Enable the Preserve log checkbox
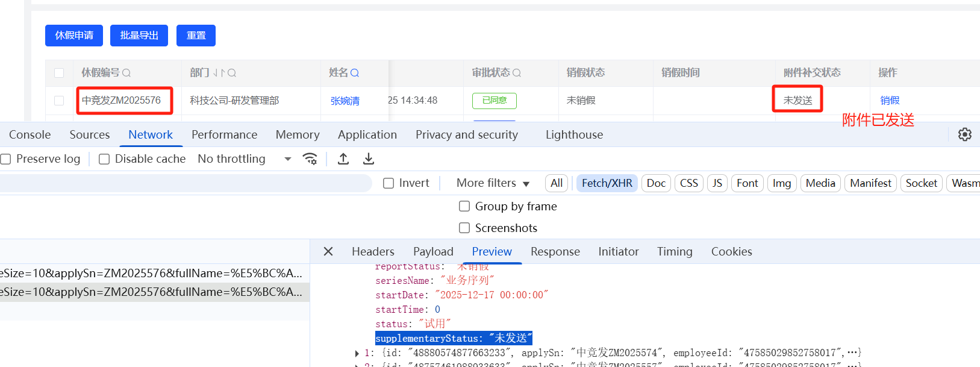This screenshot has width=980, height=367. [6, 159]
